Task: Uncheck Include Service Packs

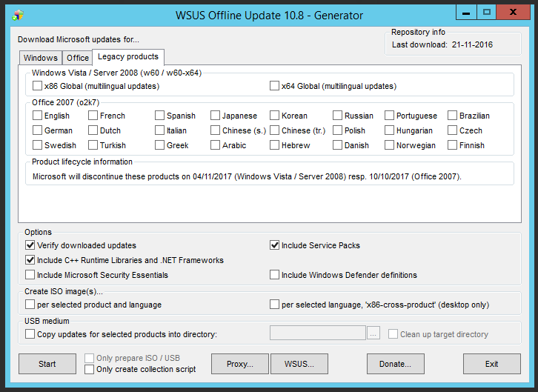Action: pyautogui.click(x=274, y=245)
